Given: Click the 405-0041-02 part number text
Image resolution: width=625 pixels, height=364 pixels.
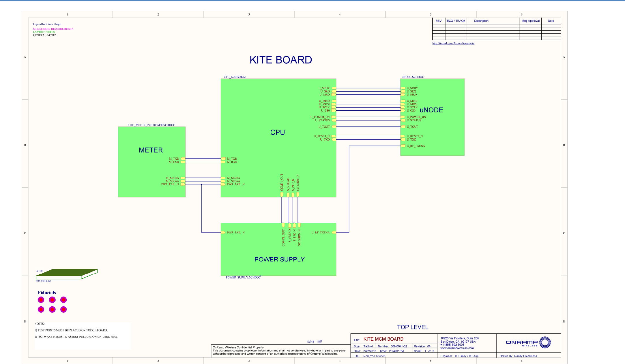Looking at the screenshot, I should 43,281.
